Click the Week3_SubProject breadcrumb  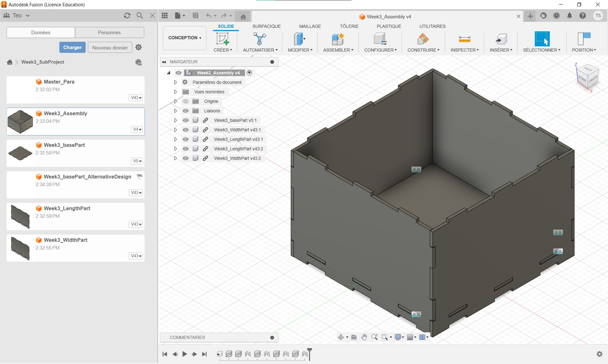coord(43,62)
